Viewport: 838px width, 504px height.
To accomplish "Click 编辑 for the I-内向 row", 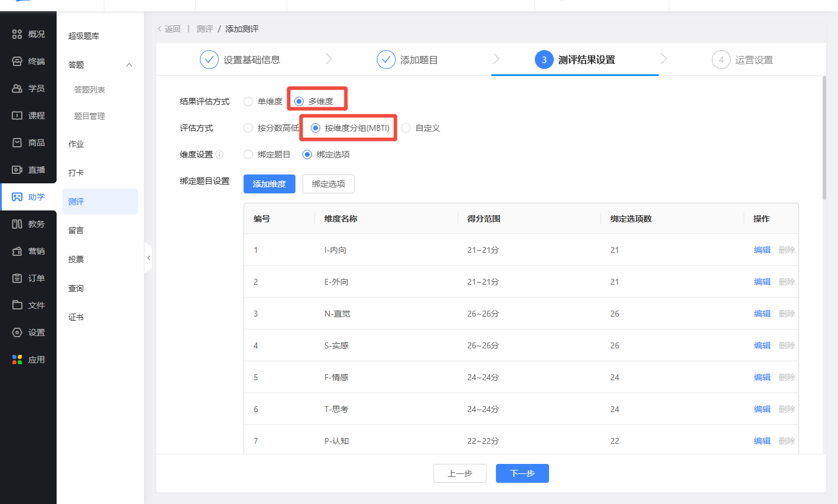I will (x=762, y=250).
